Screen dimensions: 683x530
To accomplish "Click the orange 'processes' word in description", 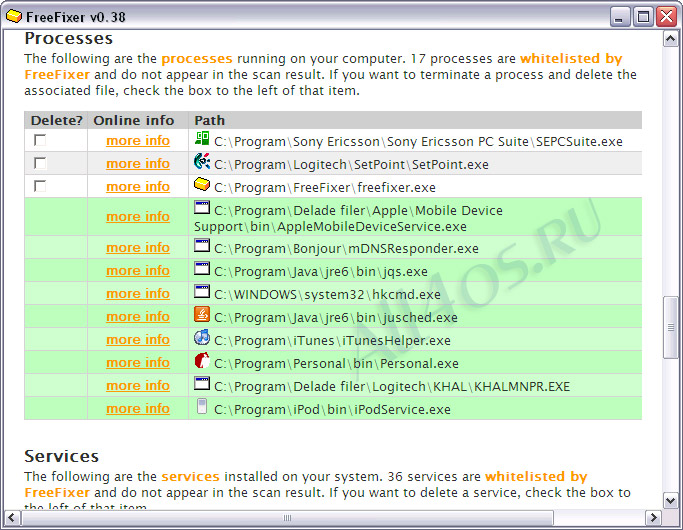I will point(197,58).
